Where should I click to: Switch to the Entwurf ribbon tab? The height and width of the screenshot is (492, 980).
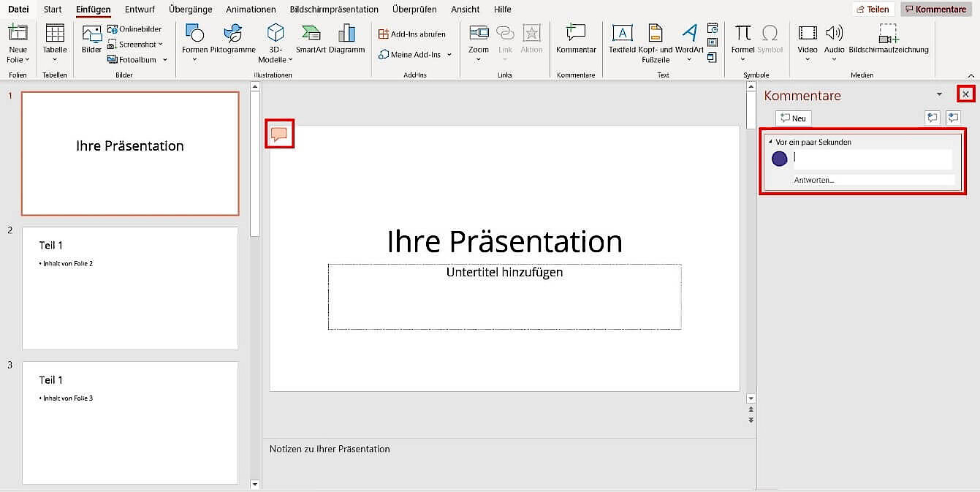(x=140, y=9)
